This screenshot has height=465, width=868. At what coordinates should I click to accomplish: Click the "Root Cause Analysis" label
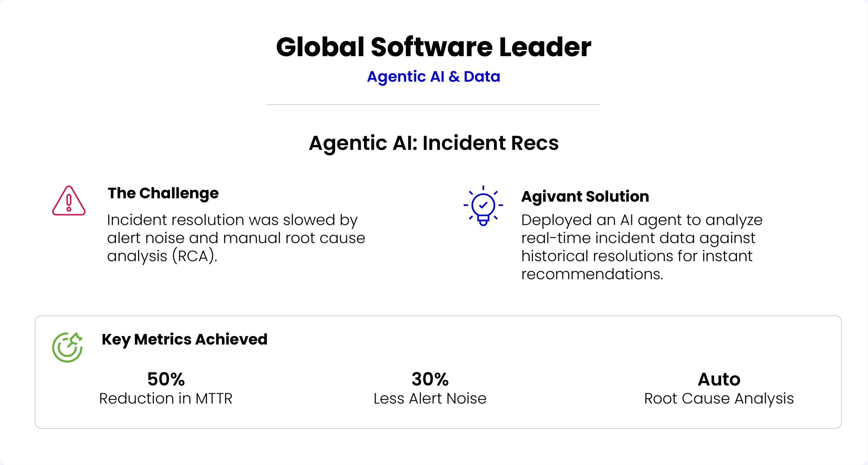[x=719, y=399]
